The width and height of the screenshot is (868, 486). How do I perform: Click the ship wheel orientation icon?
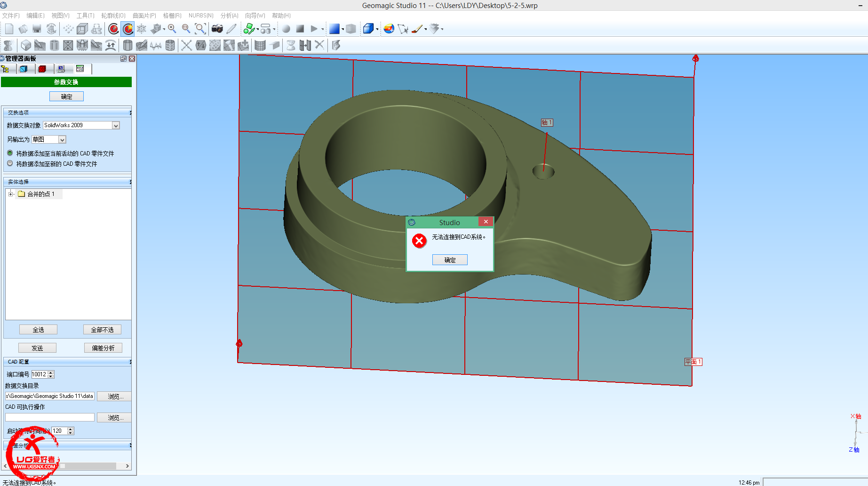pyautogui.click(x=142, y=29)
